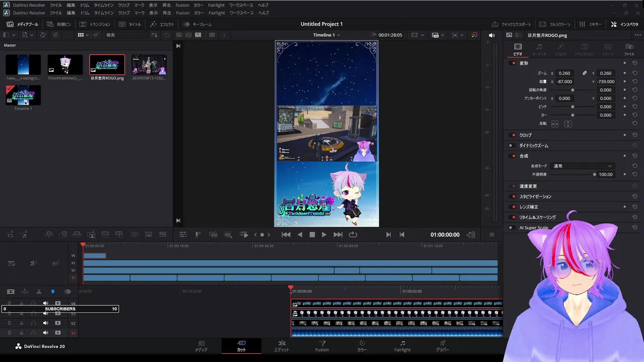Viewport: 644px width, 362px height.
Task: Toggle the 変形 section on/off switch
Action: [513, 63]
